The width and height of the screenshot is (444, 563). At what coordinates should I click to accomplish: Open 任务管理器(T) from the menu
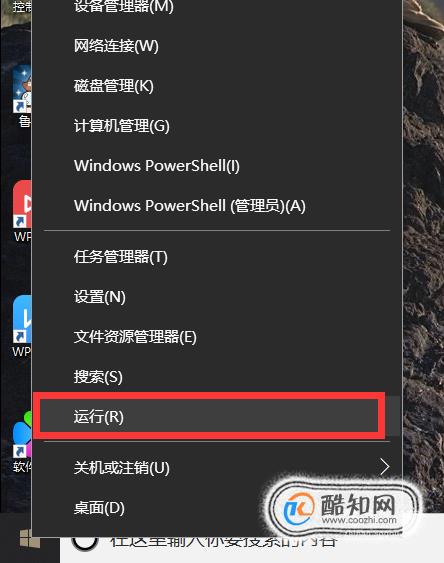pos(217,257)
